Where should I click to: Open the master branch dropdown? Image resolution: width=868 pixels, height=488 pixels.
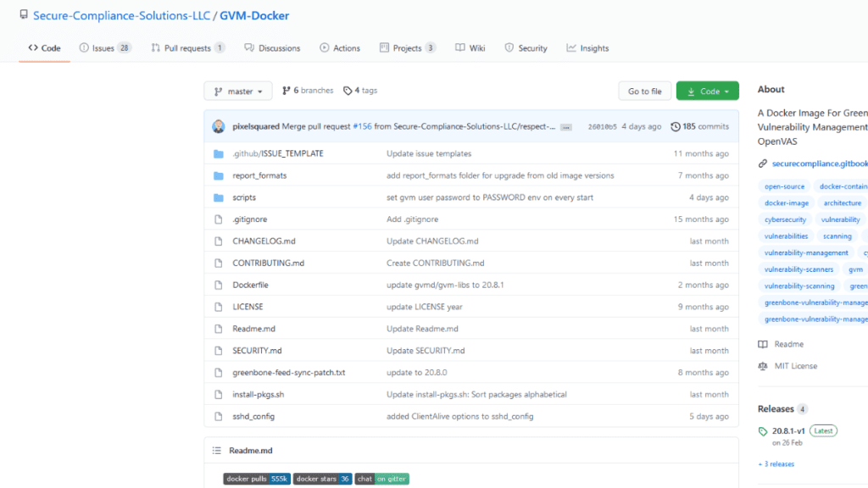point(238,91)
